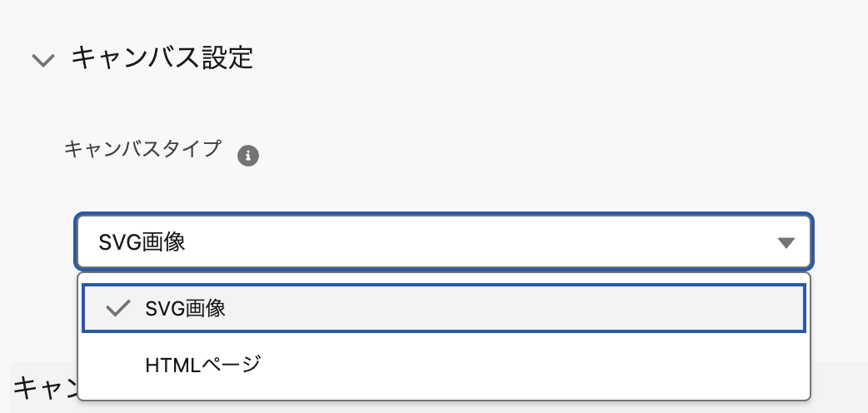868x413 pixels.
Task: Keep SVG画像 as the canvas type
Action: [185, 308]
